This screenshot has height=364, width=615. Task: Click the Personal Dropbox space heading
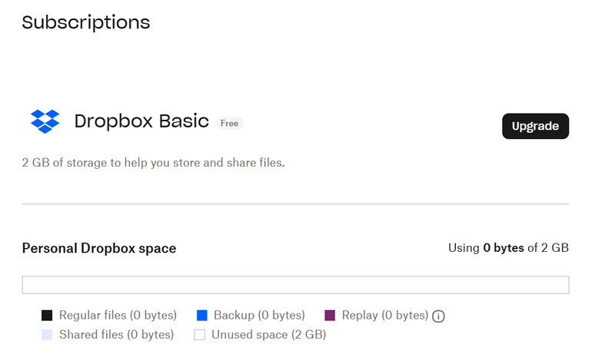(99, 248)
